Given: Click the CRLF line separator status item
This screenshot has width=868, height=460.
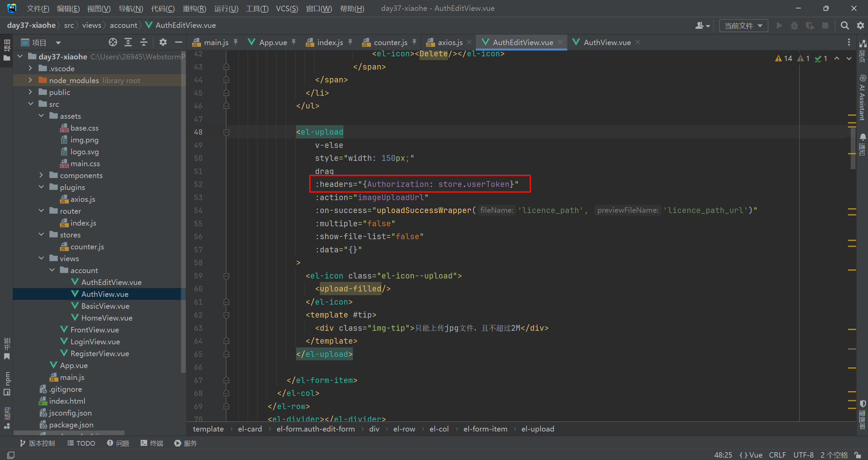Looking at the screenshot, I should pos(777,455).
